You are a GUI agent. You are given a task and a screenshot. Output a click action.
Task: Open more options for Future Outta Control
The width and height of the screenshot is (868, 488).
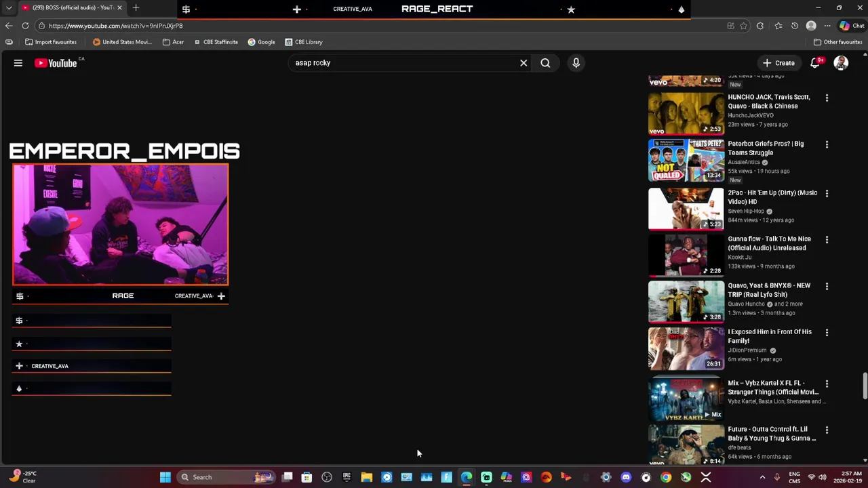[827, 430]
